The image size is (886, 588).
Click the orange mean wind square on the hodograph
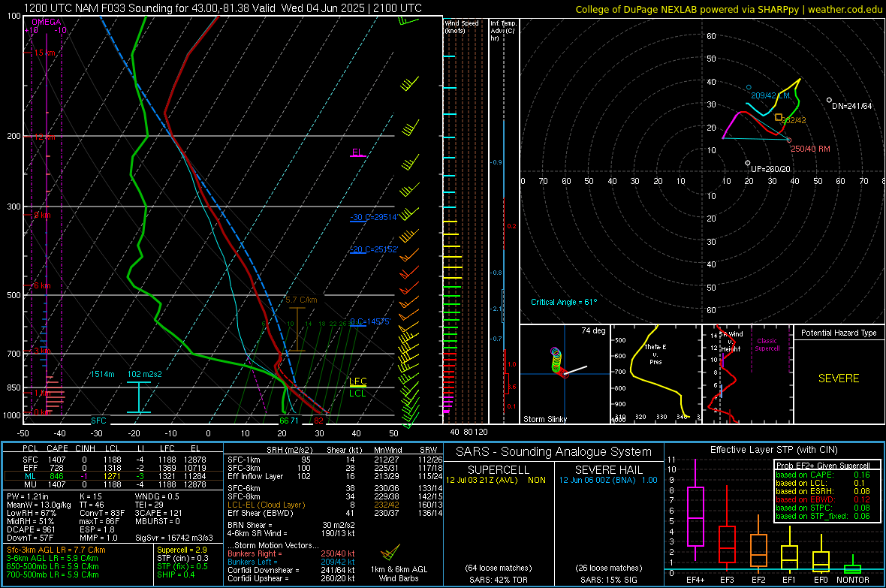pos(778,118)
